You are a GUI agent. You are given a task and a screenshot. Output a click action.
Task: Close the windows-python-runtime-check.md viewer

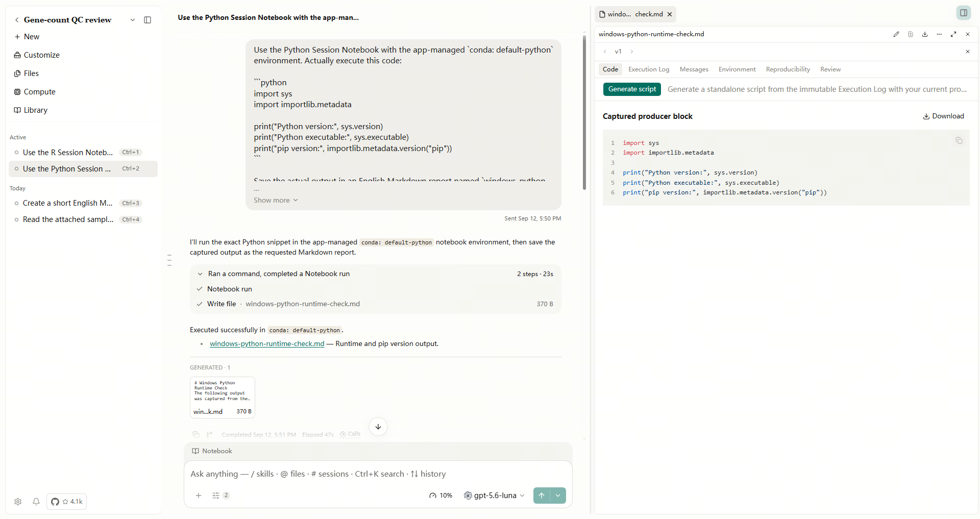point(968,34)
